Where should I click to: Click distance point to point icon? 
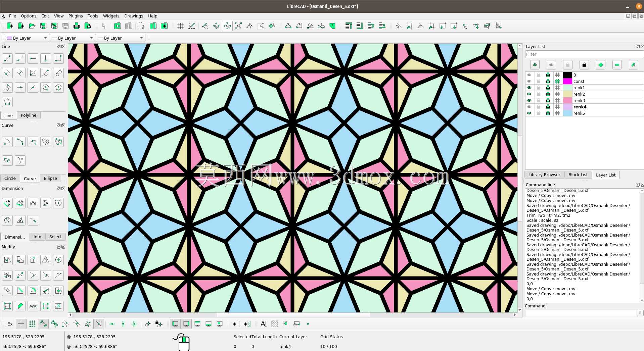point(288,26)
